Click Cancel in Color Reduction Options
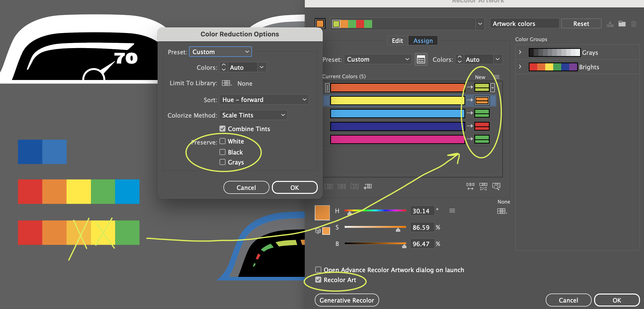 point(246,187)
